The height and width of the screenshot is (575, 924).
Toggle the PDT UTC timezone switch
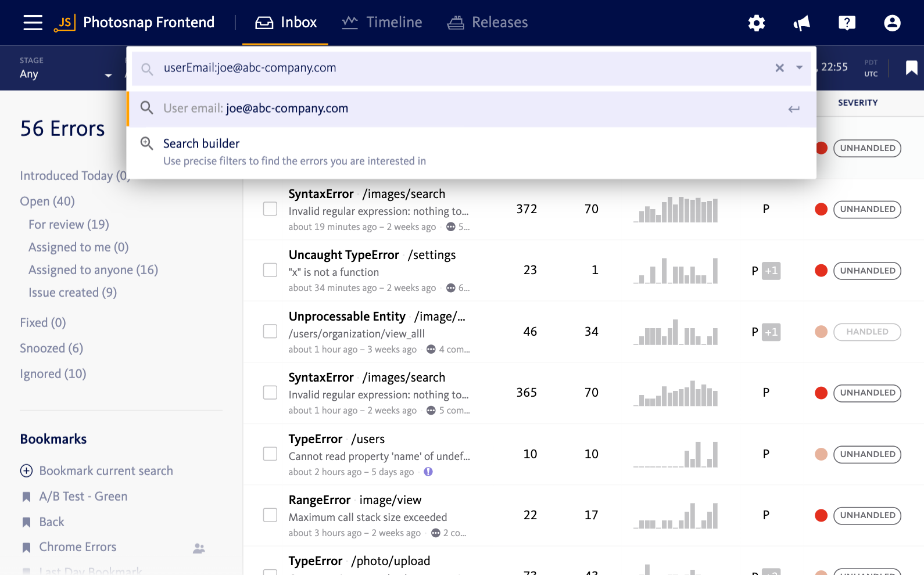click(871, 68)
